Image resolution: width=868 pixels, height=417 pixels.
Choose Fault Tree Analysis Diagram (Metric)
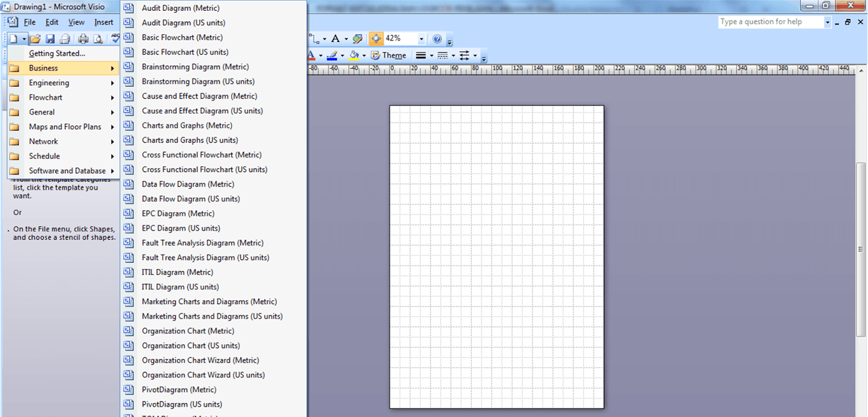click(x=213, y=243)
